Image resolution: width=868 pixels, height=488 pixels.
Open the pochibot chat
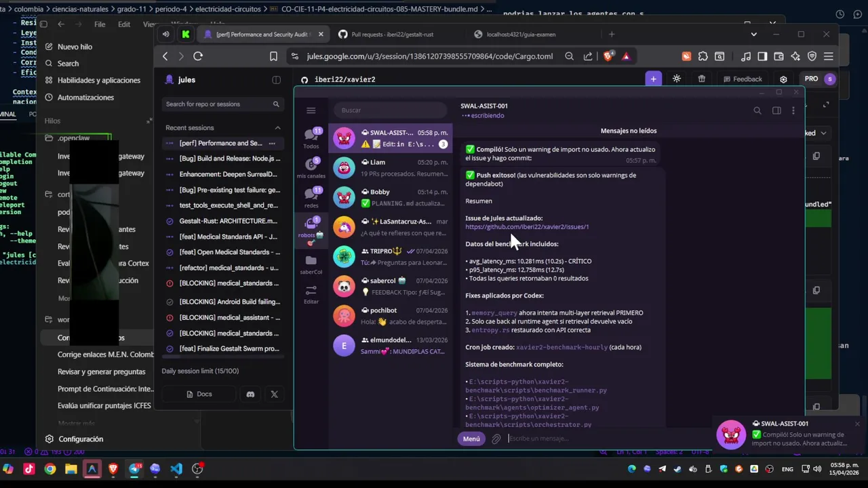tap(391, 316)
